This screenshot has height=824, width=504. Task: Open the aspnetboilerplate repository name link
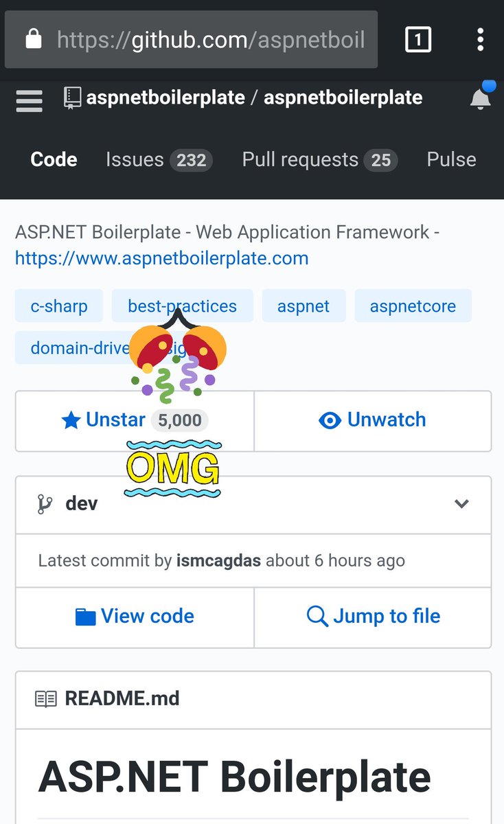point(343,98)
